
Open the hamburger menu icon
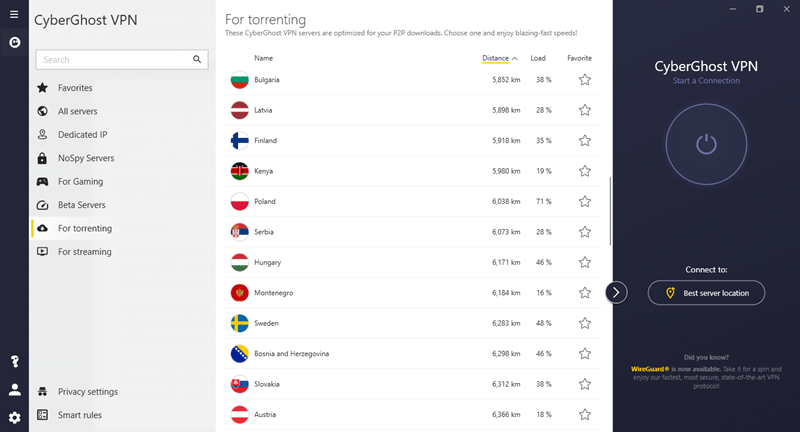pyautogui.click(x=14, y=14)
